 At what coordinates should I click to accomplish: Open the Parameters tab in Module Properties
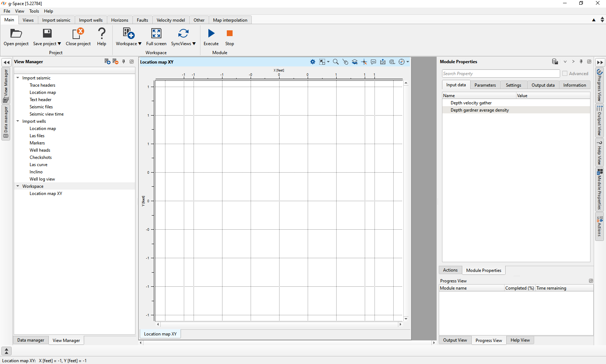pyautogui.click(x=485, y=85)
